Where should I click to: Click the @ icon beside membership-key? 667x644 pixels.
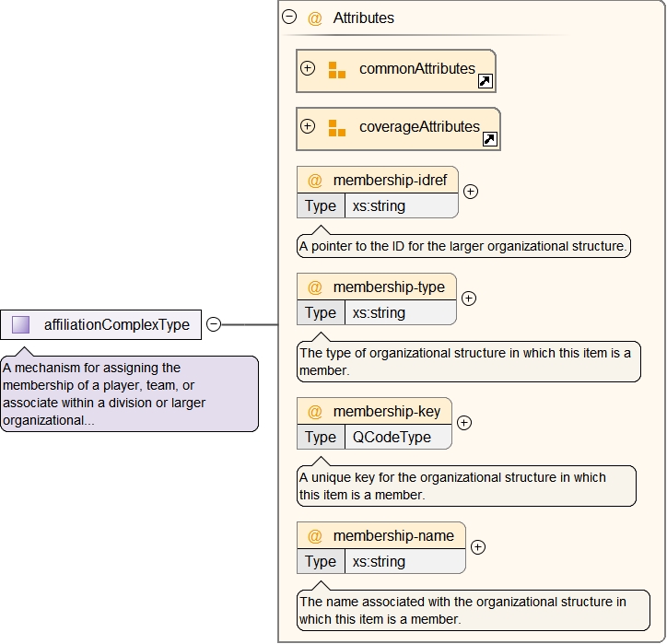point(315,412)
